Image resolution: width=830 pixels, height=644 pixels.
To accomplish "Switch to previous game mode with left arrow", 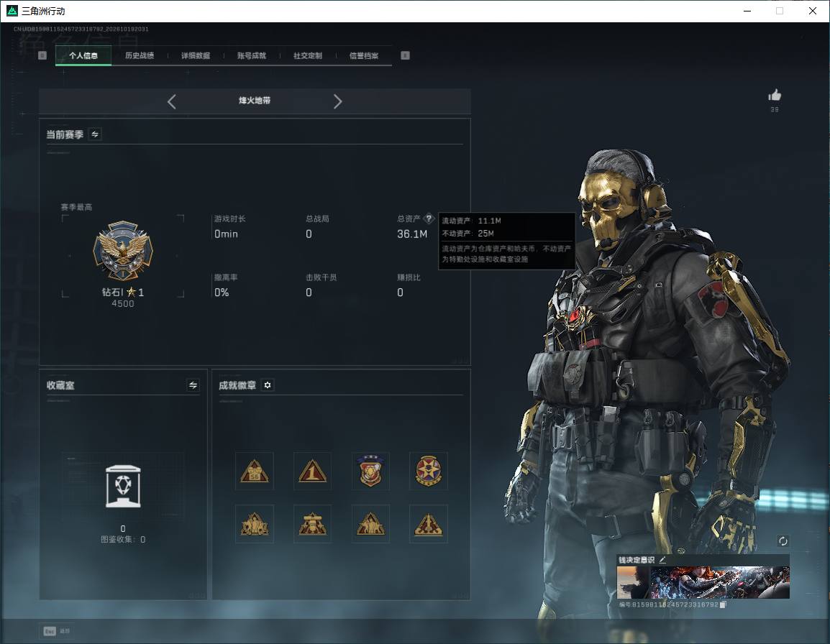I will click(171, 101).
